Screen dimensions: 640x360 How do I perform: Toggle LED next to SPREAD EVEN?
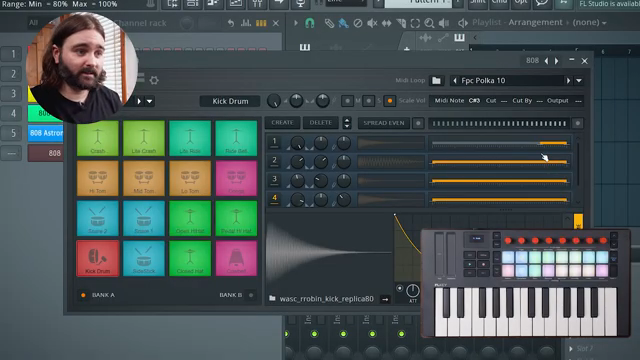[418, 123]
